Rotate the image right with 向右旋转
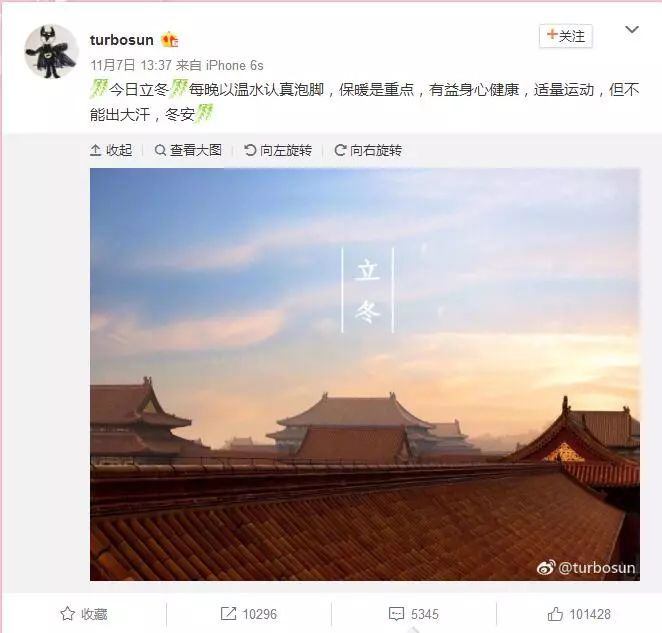Viewport: 662px width, 633px height. click(x=368, y=150)
